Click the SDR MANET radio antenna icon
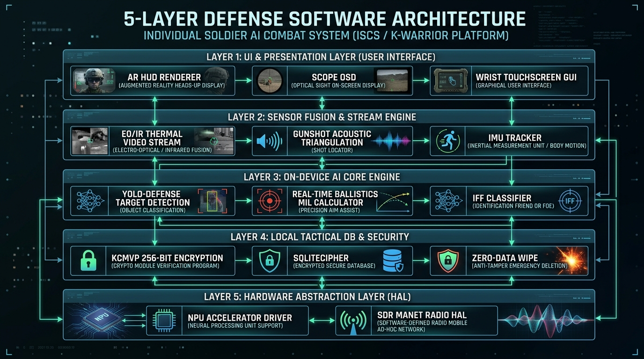The height and width of the screenshot is (359, 644). pyautogui.click(x=353, y=321)
